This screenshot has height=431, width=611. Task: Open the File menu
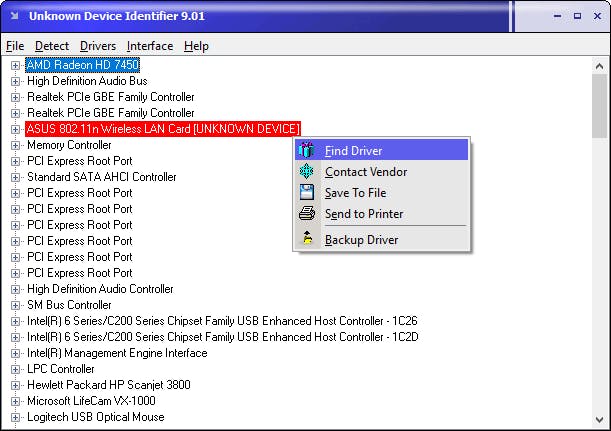tap(15, 46)
